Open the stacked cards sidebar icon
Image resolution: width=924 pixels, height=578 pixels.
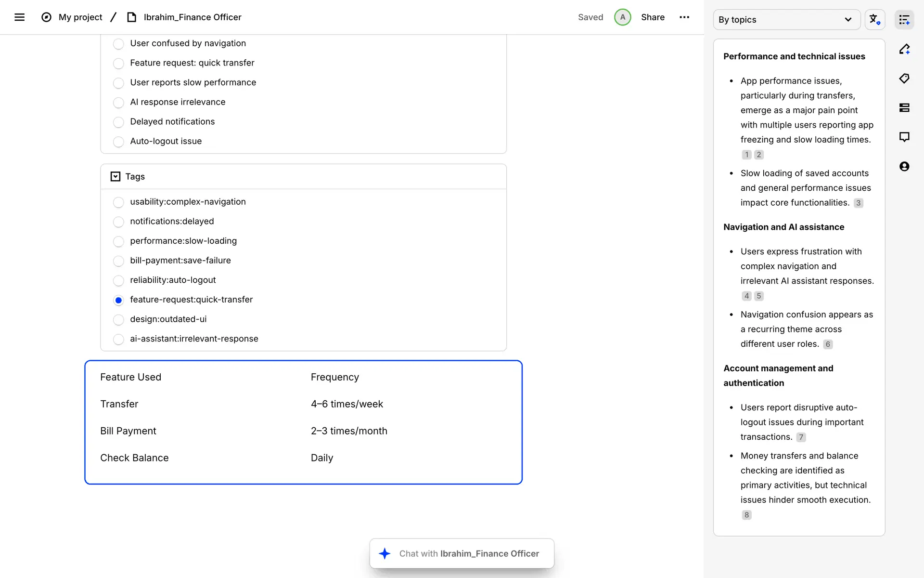(904, 108)
